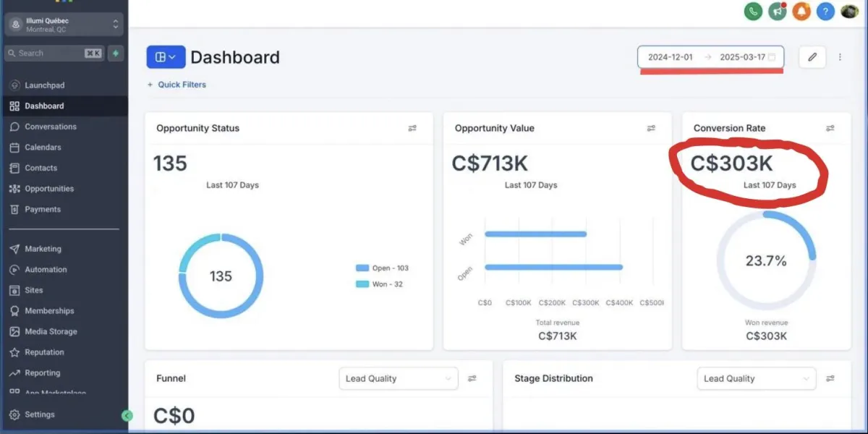
Task: Expand the Illumi Québec account switcher
Action: [64, 25]
